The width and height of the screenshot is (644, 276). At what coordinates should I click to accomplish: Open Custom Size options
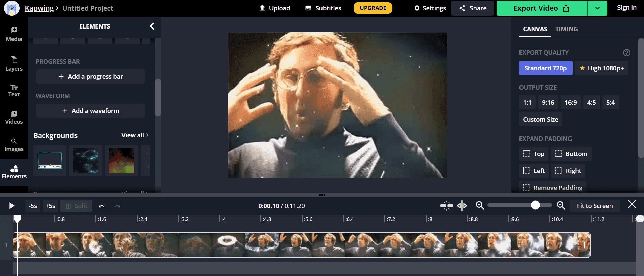coord(541,119)
